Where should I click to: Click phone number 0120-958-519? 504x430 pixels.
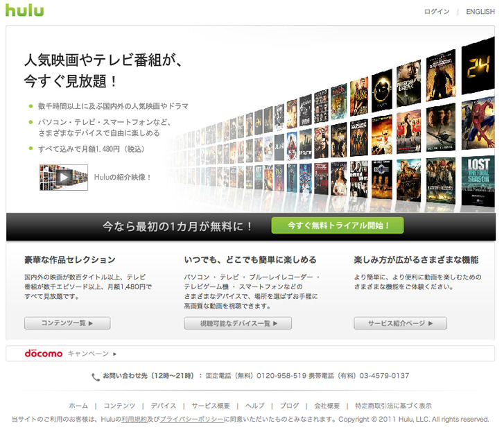(x=281, y=376)
